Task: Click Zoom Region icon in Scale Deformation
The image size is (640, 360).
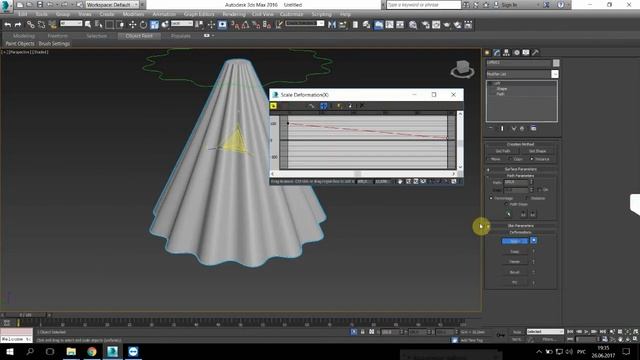Action: 453,182
